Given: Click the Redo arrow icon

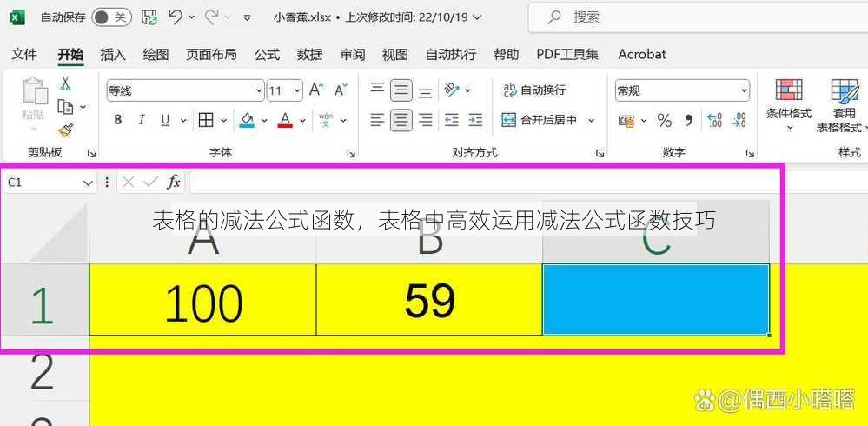Looking at the screenshot, I should coord(211,17).
